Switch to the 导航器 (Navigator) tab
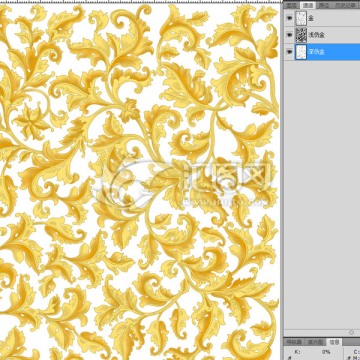This screenshot has height=360, width=360. 295,342
